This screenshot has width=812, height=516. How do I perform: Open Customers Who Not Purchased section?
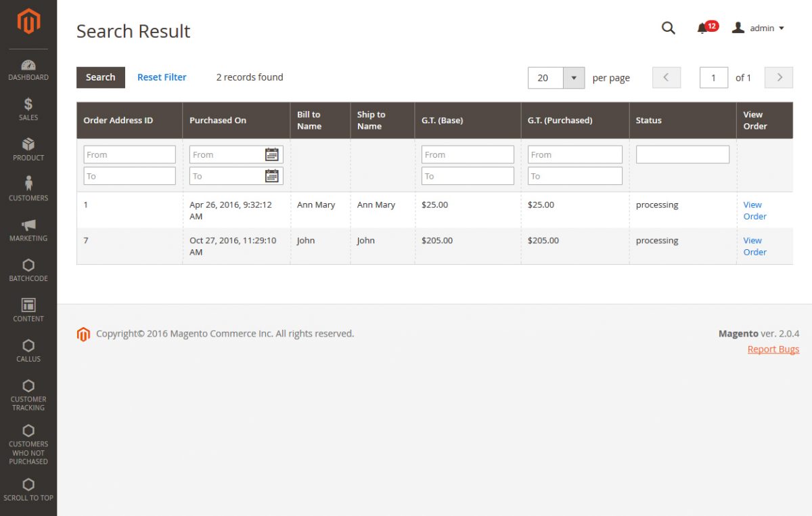click(28, 440)
